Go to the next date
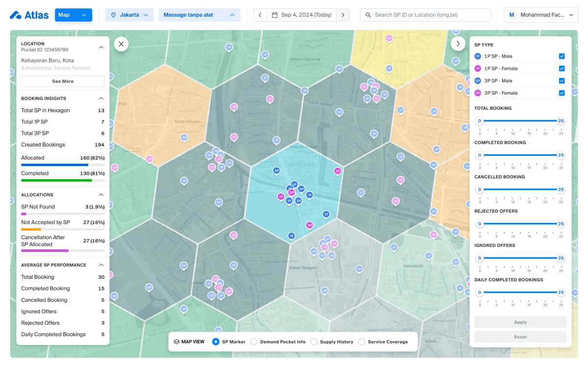 (343, 15)
